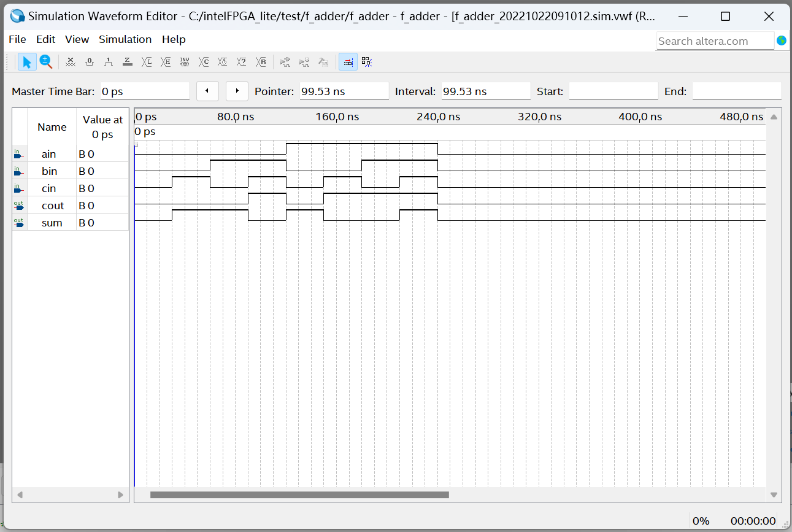Click the Interval value field
The width and height of the screenshot is (792, 532).
tap(486, 91)
